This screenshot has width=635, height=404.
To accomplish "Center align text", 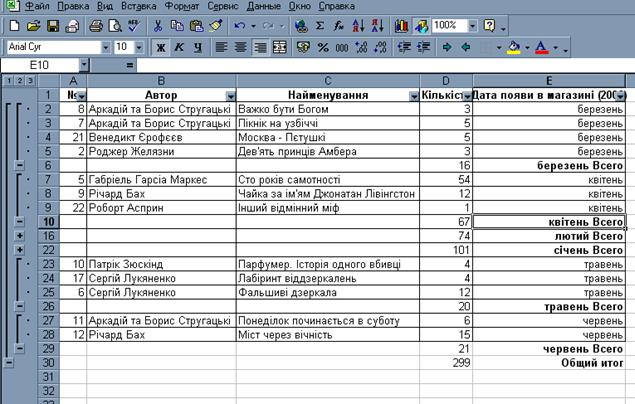I will (x=241, y=47).
